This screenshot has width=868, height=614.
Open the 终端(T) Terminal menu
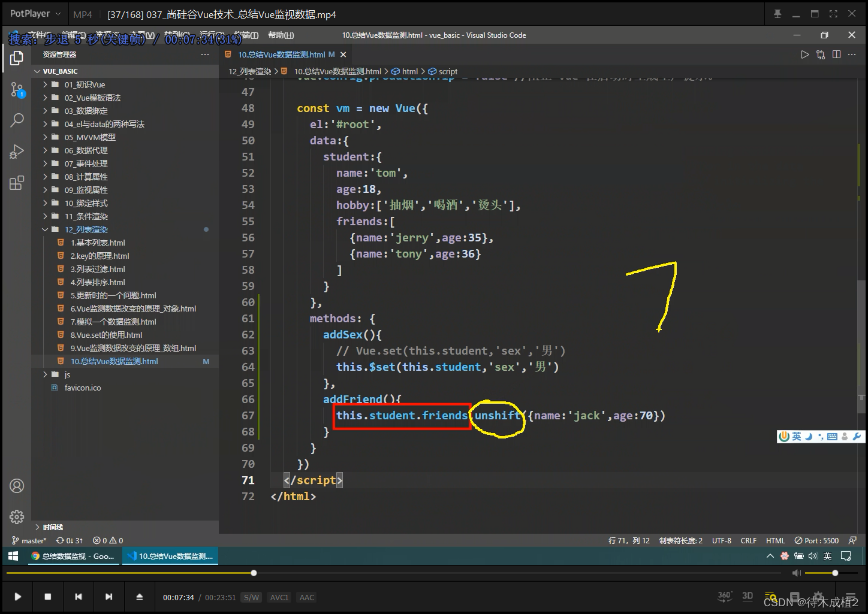click(x=246, y=35)
